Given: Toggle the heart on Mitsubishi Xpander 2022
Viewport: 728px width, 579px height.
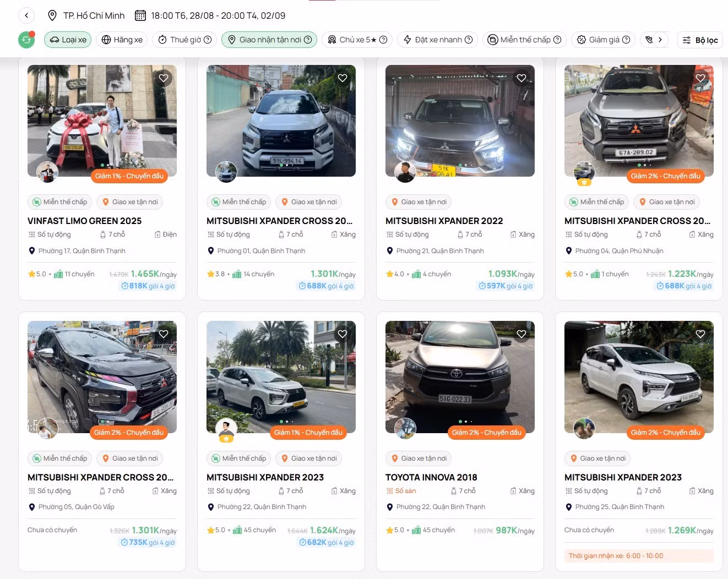Looking at the screenshot, I should (x=521, y=78).
